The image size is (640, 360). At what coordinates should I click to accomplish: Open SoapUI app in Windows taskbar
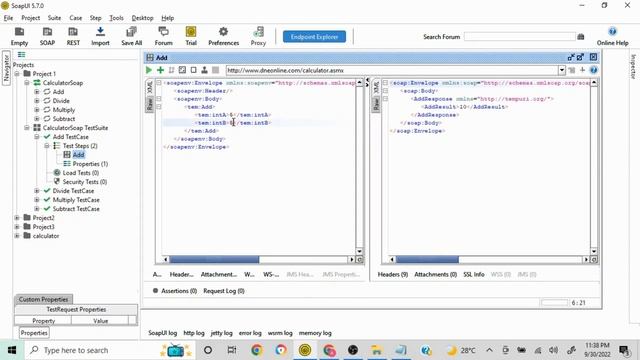(305, 350)
